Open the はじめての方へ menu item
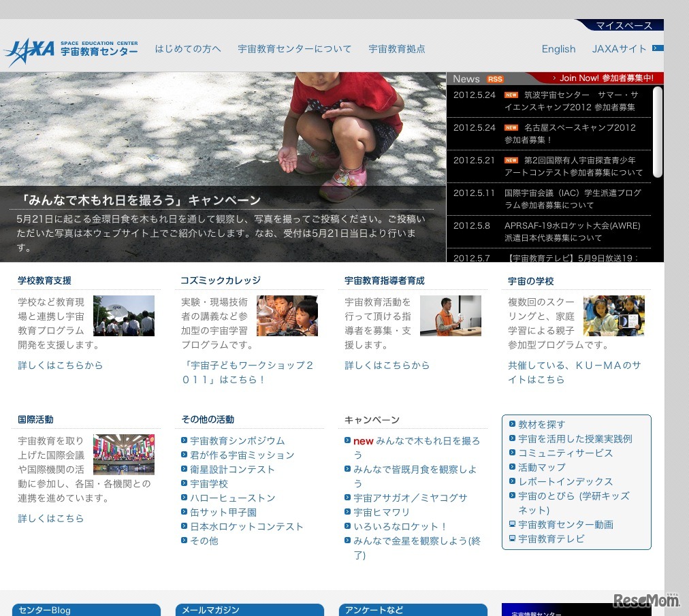Viewport: 689px width, 616px height. click(x=188, y=49)
